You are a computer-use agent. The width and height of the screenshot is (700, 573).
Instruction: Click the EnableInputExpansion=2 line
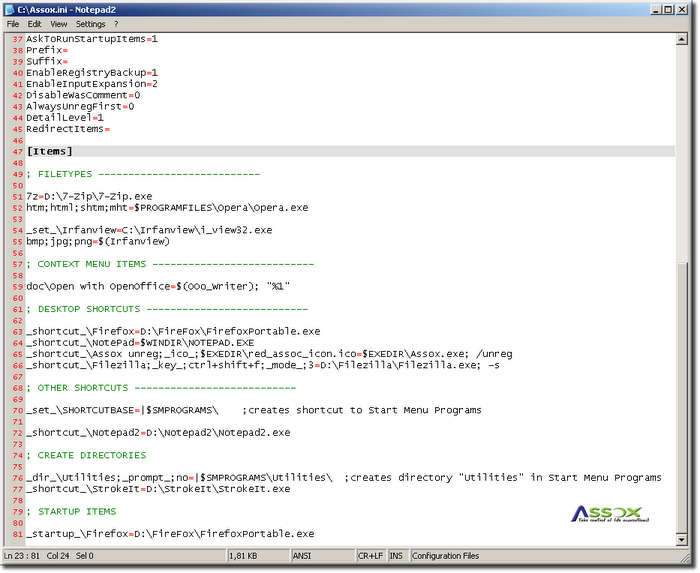92,84
